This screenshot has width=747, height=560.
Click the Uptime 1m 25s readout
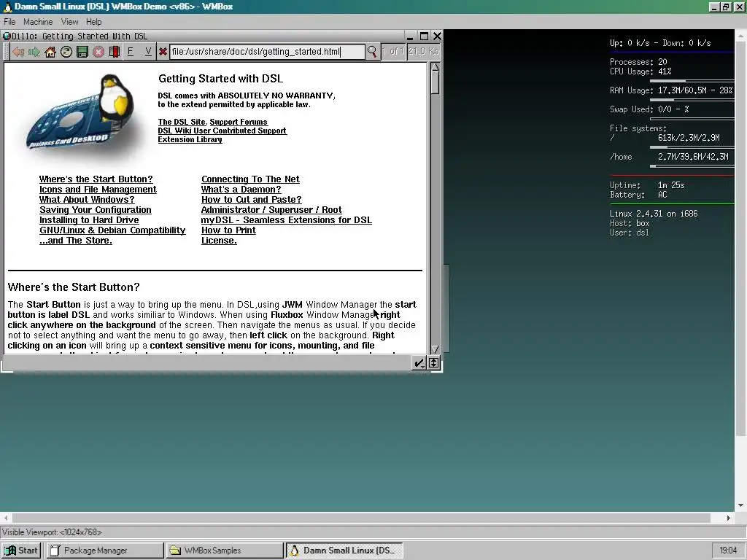pos(647,185)
